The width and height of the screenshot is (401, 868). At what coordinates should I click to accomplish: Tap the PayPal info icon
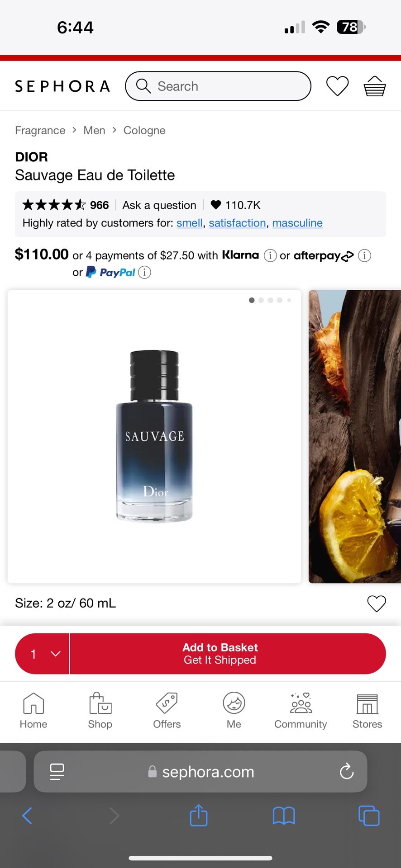pyautogui.click(x=144, y=272)
